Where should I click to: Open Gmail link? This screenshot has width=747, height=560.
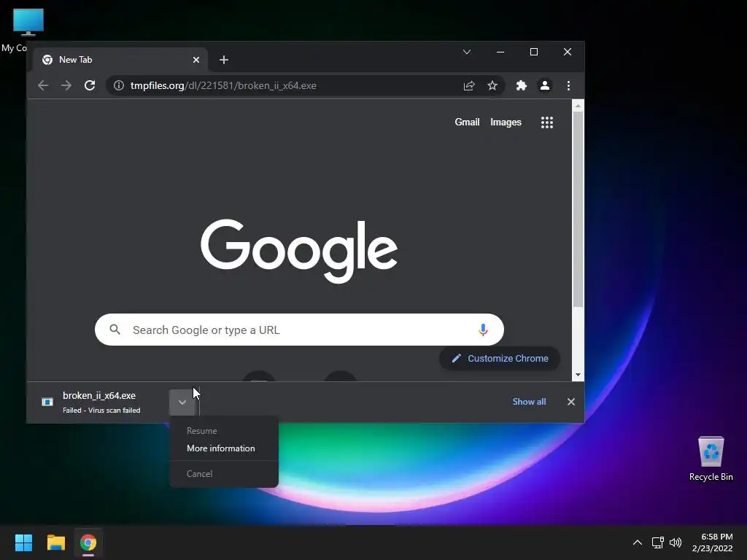point(467,122)
